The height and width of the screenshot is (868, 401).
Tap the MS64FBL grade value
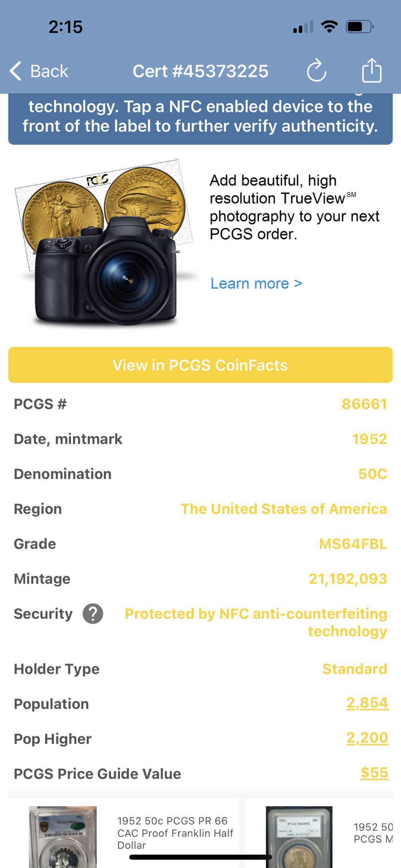tap(352, 544)
